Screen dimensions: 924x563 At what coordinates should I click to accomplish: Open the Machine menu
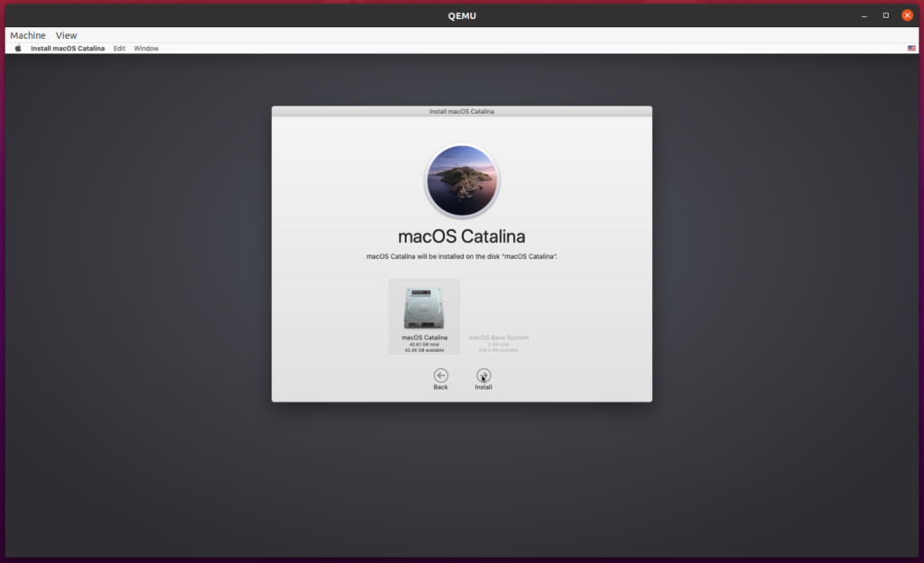coord(27,34)
